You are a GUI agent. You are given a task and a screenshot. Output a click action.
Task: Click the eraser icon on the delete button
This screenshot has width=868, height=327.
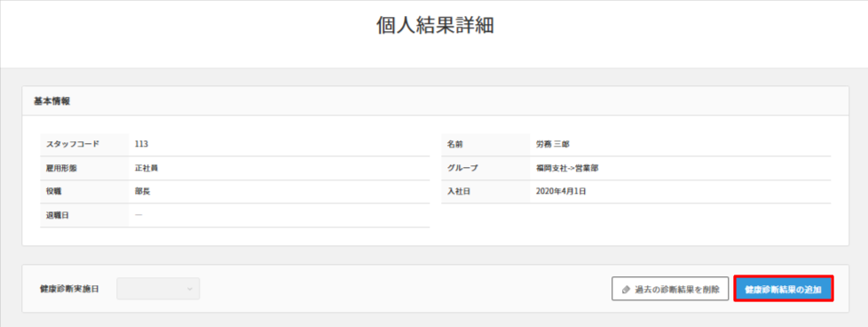(626, 290)
